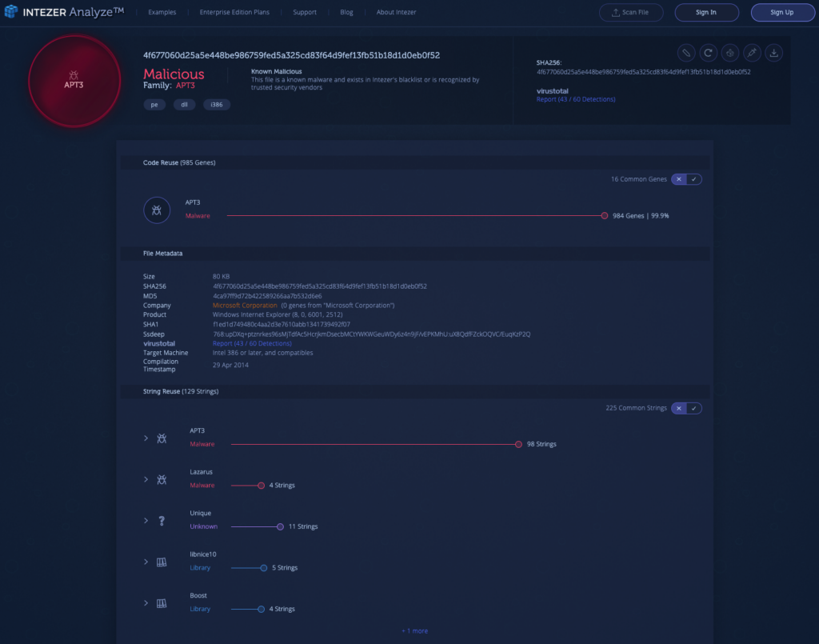This screenshot has height=644, width=819.
Task: Click the circular re-analyze refresh icon
Action: 707,53
